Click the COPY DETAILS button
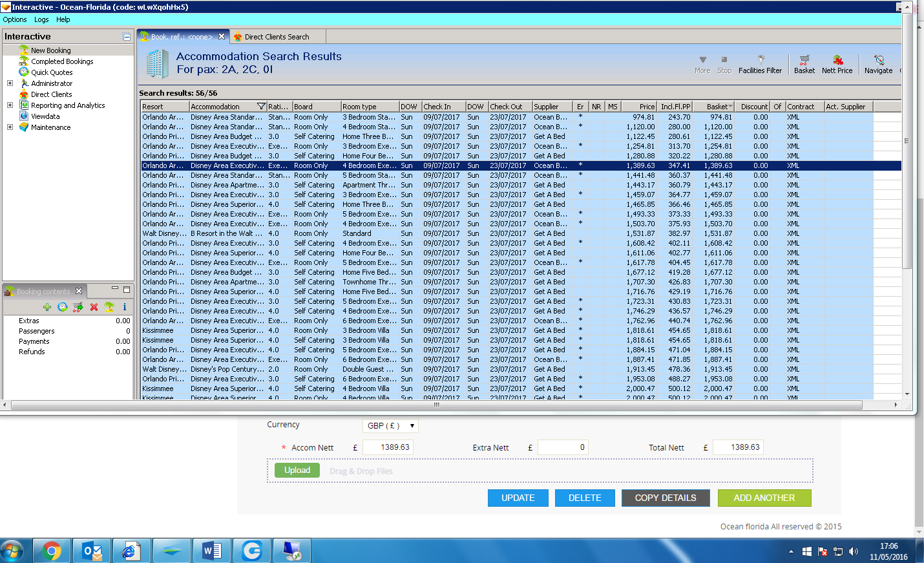Viewport: 924px width, 563px height. point(666,498)
